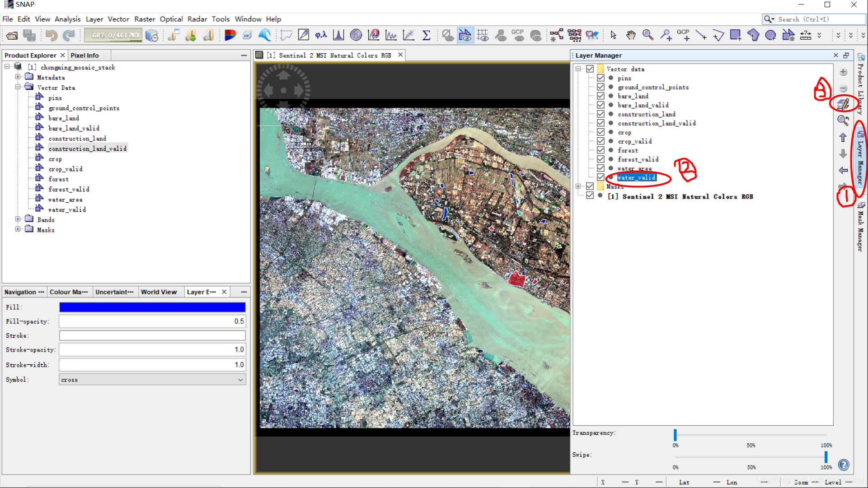Open Mask Manager side tab
The height and width of the screenshot is (488, 868).
click(860, 227)
